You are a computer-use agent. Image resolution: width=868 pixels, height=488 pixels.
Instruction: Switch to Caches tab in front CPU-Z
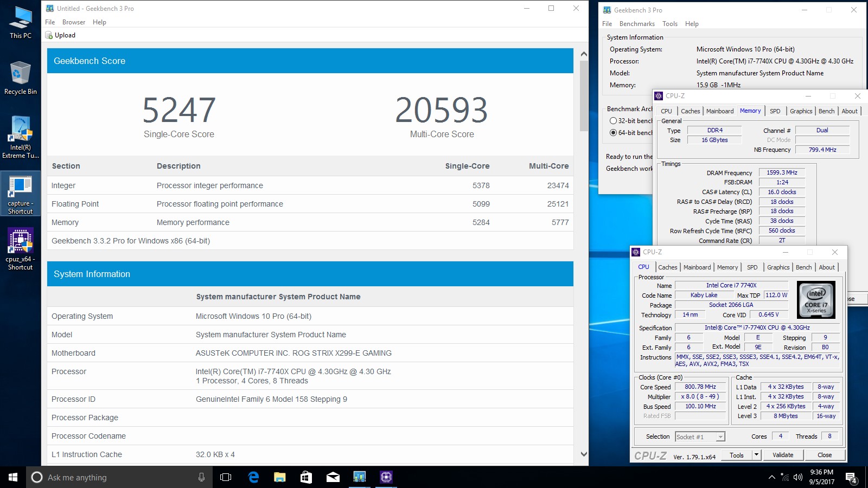668,267
